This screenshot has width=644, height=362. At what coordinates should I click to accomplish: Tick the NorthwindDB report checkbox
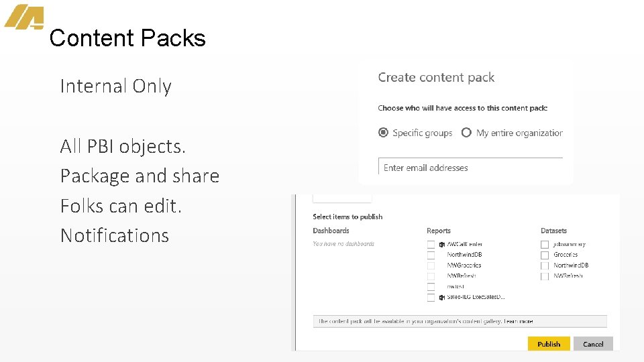coord(431,255)
